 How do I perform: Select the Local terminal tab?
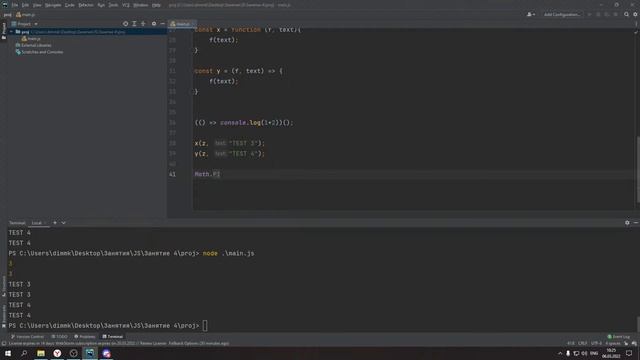[x=37, y=223]
